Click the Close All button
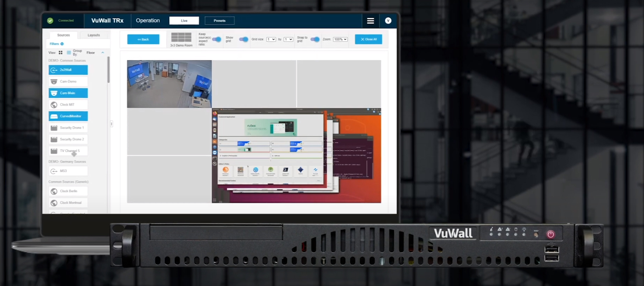This screenshot has width=644, height=286. (x=368, y=39)
